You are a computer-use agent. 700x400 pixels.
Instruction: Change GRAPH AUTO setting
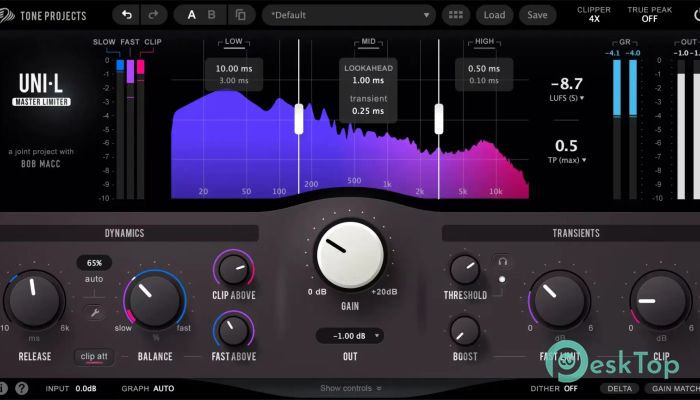click(x=148, y=388)
